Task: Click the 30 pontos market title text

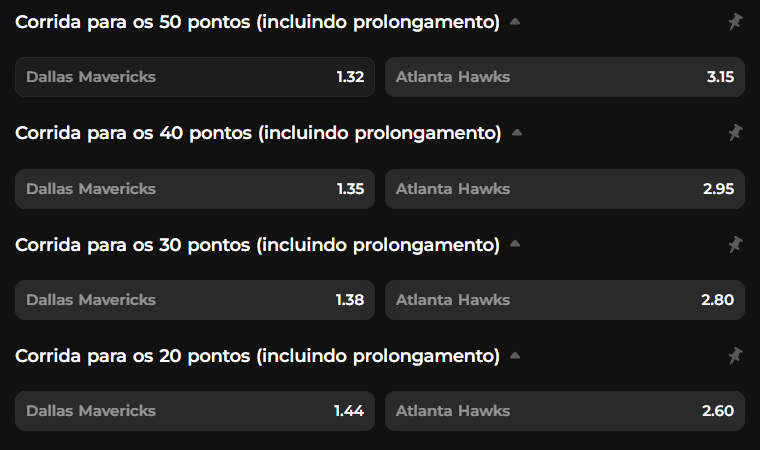Action: coord(257,244)
